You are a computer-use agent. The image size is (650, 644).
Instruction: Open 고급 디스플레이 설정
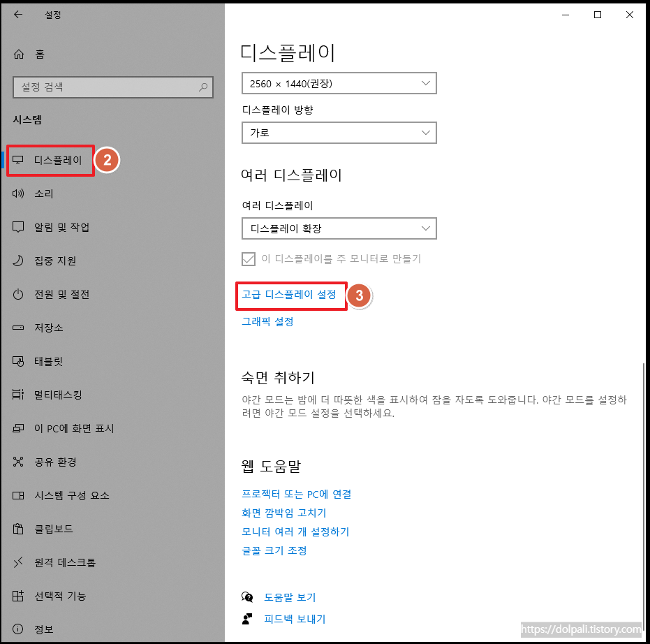tap(291, 295)
